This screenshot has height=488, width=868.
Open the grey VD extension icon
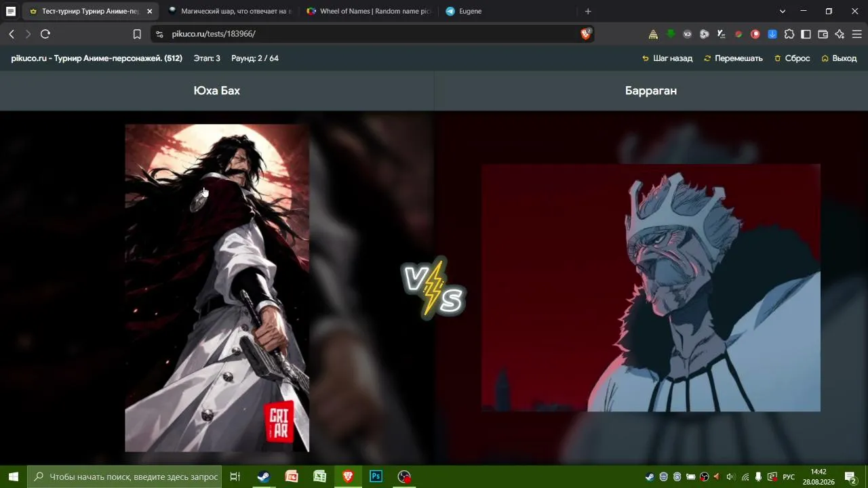pos(687,34)
